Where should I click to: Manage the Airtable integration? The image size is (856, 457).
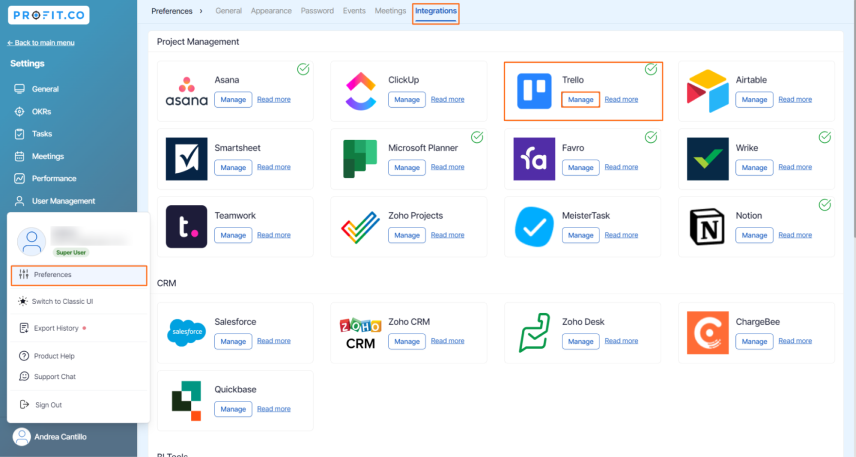754,99
